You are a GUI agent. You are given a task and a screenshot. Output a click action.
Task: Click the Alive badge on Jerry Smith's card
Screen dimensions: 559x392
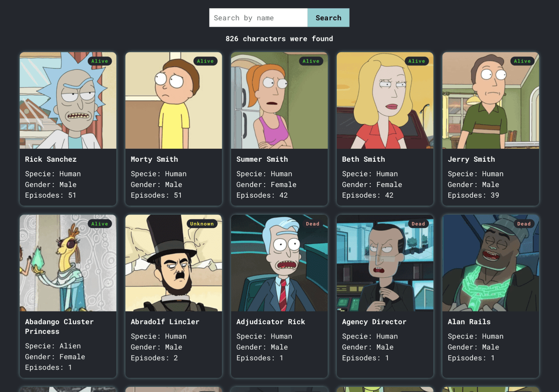(x=522, y=61)
